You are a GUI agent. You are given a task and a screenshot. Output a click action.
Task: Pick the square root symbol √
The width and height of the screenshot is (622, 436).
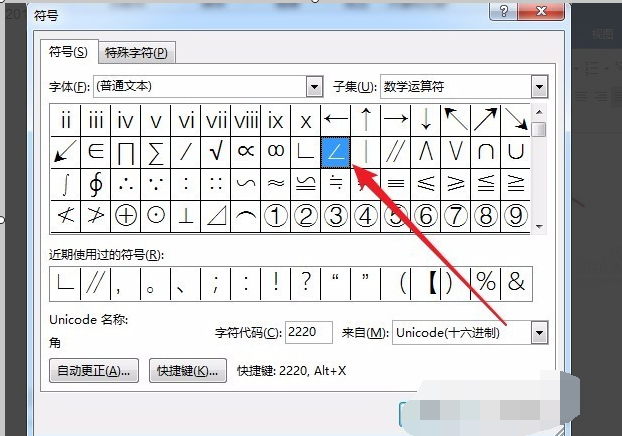(216, 152)
